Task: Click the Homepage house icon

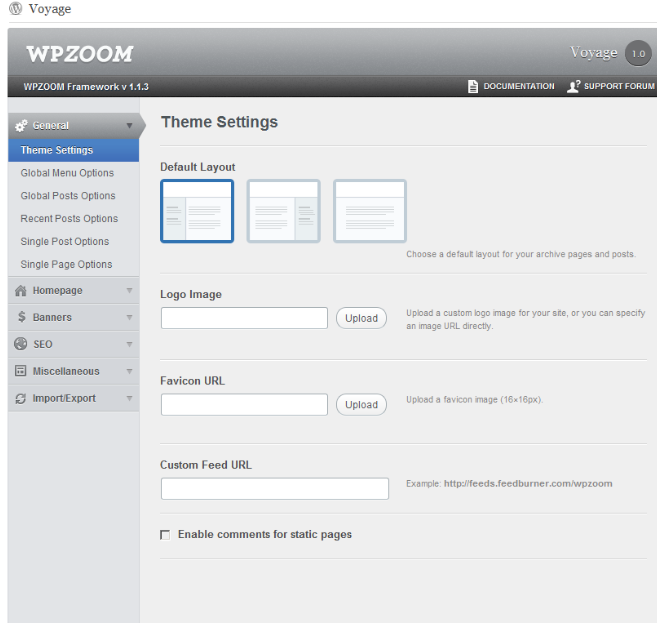Action: click(21, 290)
